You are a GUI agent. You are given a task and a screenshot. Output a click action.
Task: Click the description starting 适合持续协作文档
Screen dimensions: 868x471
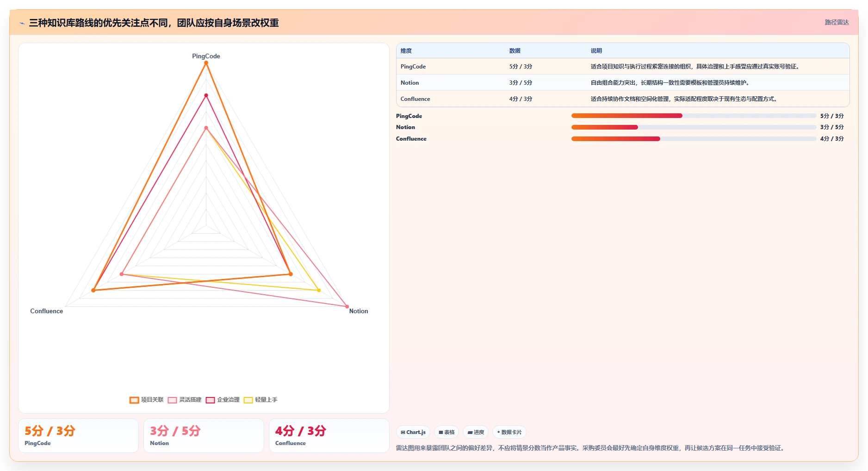click(684, 99)
